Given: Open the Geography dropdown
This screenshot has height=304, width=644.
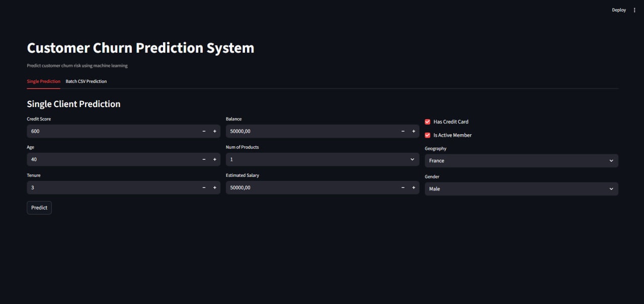Looking at the screenshot, I should point(521,160).
